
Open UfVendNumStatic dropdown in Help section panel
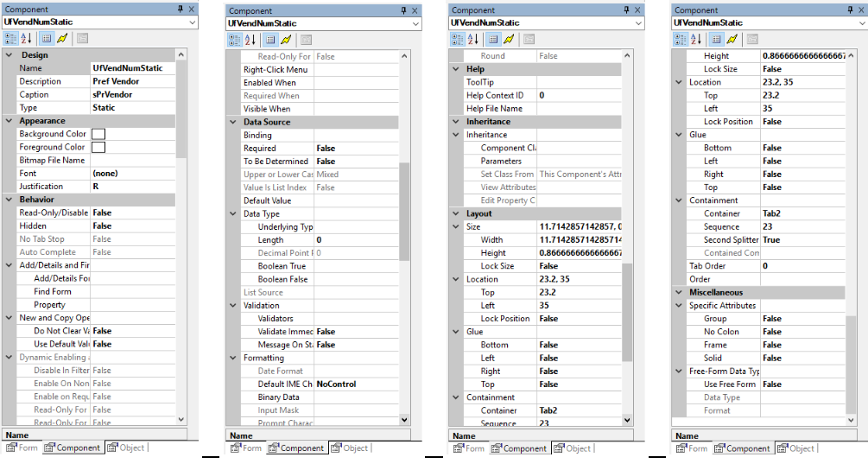638,23
